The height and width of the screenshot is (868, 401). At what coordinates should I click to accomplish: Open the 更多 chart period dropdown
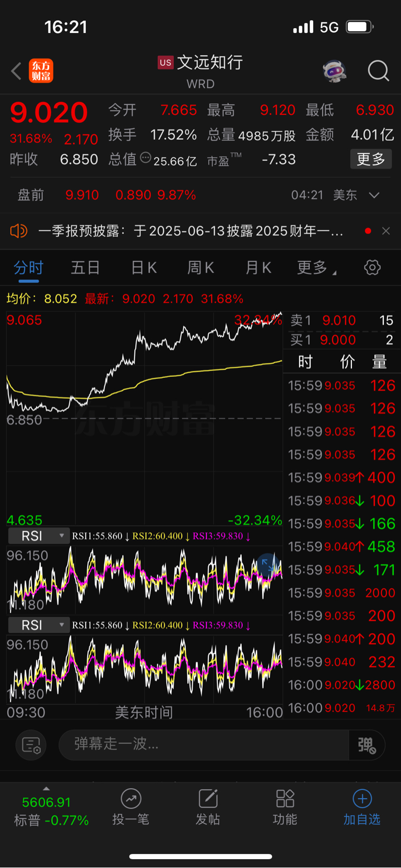pos(317,268)
